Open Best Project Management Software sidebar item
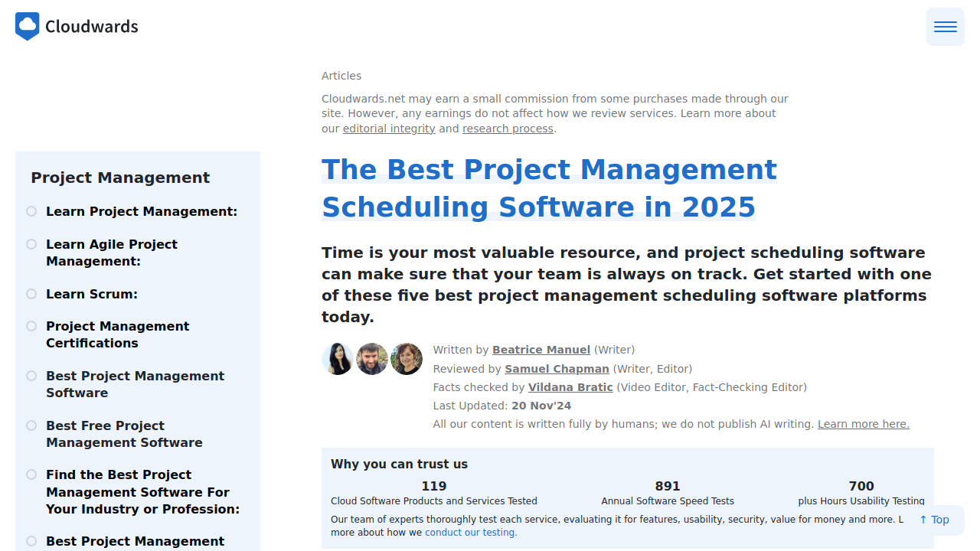 (136, 384)
